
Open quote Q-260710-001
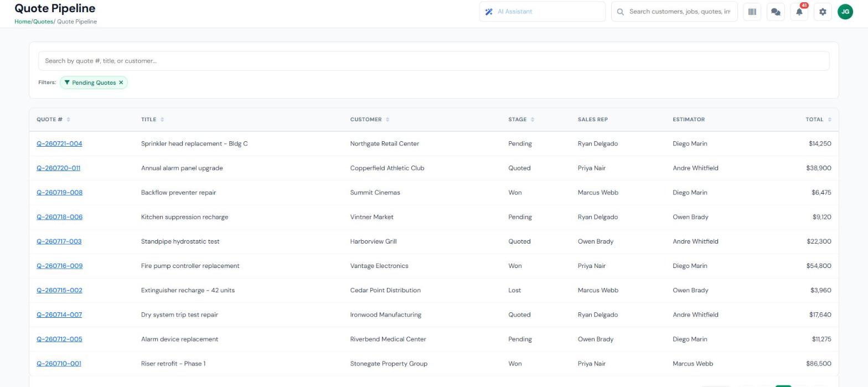59,364
